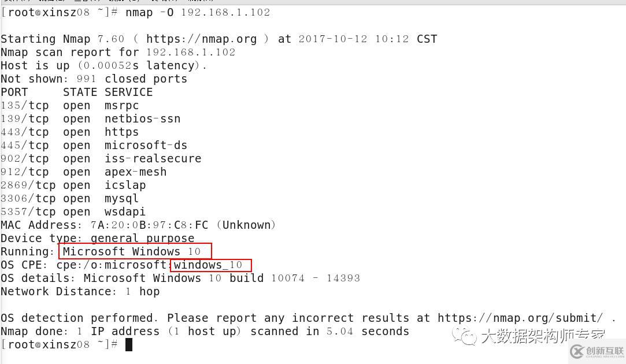Screen dimensions: 626x364
Task: Click the 445/tcp microsoft-ds port line
Action: click(x=94, y=146)
